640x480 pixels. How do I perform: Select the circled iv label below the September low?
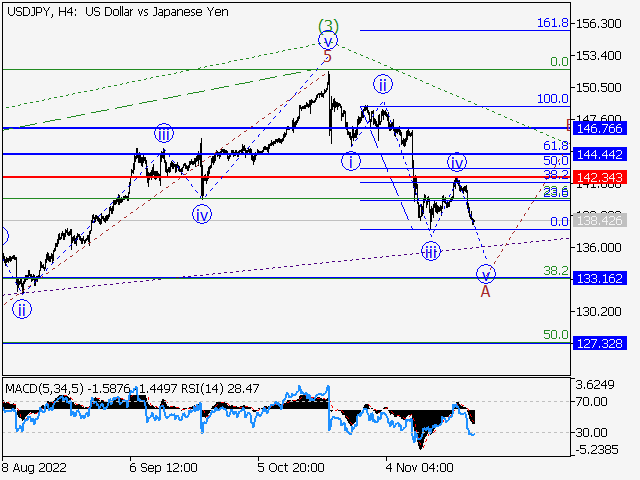202,214
